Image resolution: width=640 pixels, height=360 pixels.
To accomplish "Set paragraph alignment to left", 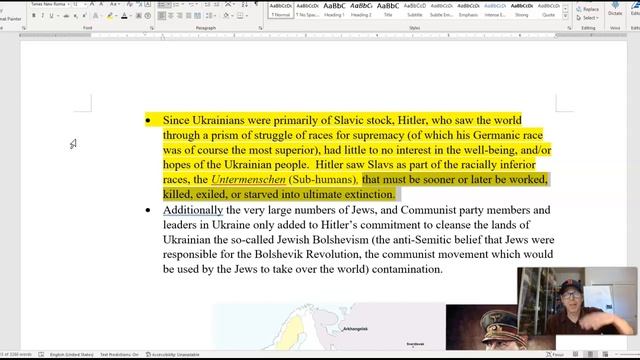I will [162, 16].
